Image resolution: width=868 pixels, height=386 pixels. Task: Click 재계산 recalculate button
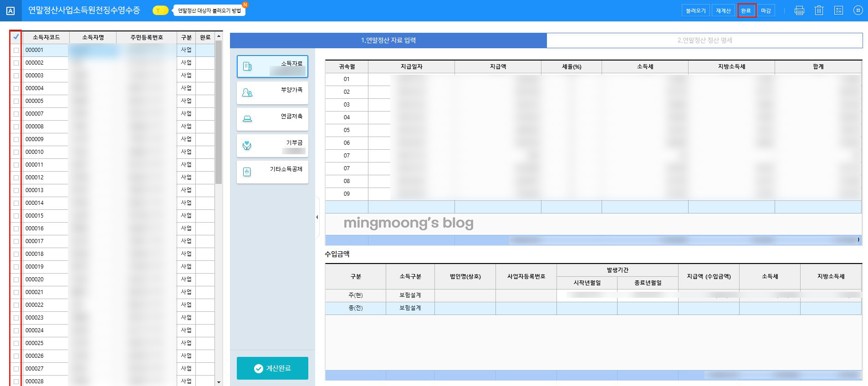click(723, 10)
